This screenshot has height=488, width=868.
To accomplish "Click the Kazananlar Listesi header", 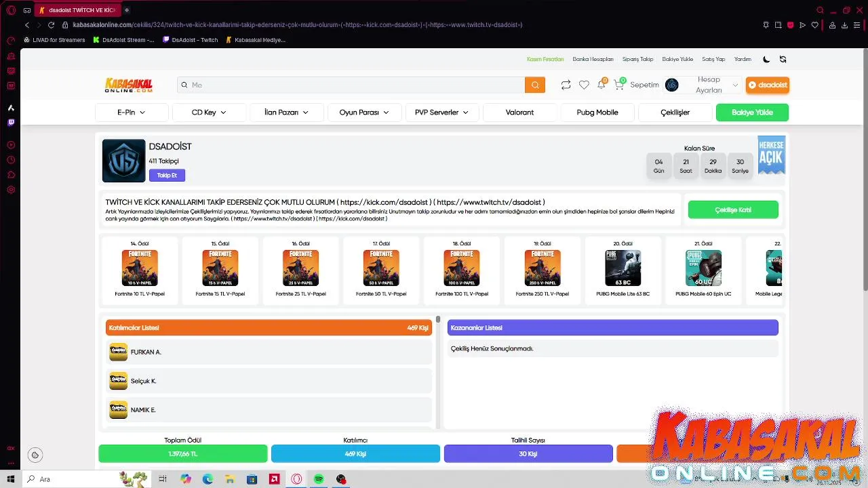I will tap(613, 327).
